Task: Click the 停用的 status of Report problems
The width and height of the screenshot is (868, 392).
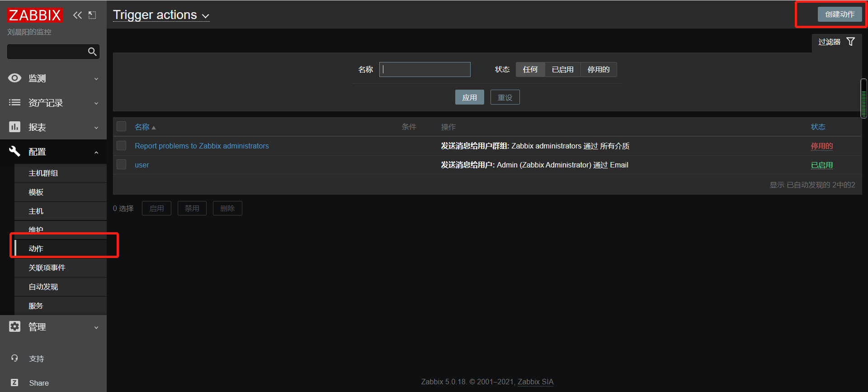Action: (821, 146)
